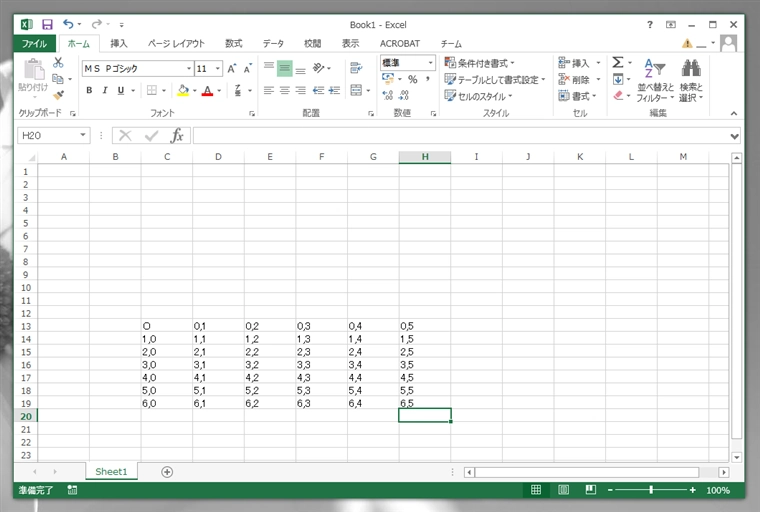This screenshot has width=760, height=512.
Task: Toggle top vertical alignment button
Action: pos(269,68)
